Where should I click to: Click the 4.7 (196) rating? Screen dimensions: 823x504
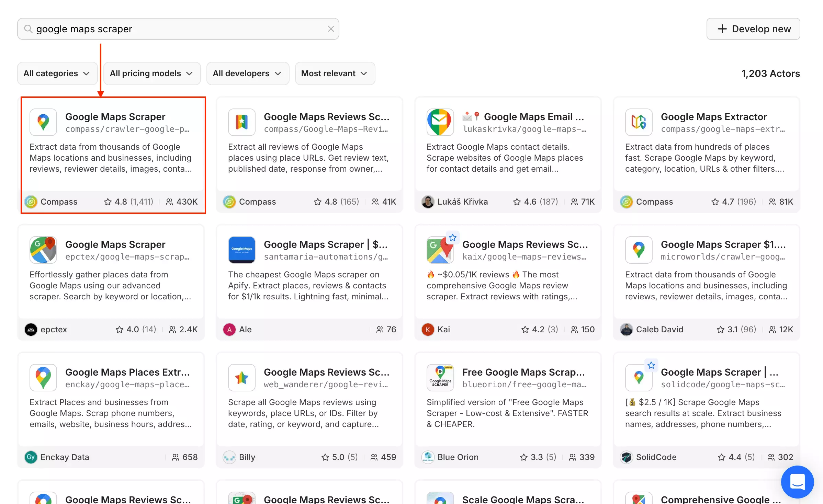(734, 202)
